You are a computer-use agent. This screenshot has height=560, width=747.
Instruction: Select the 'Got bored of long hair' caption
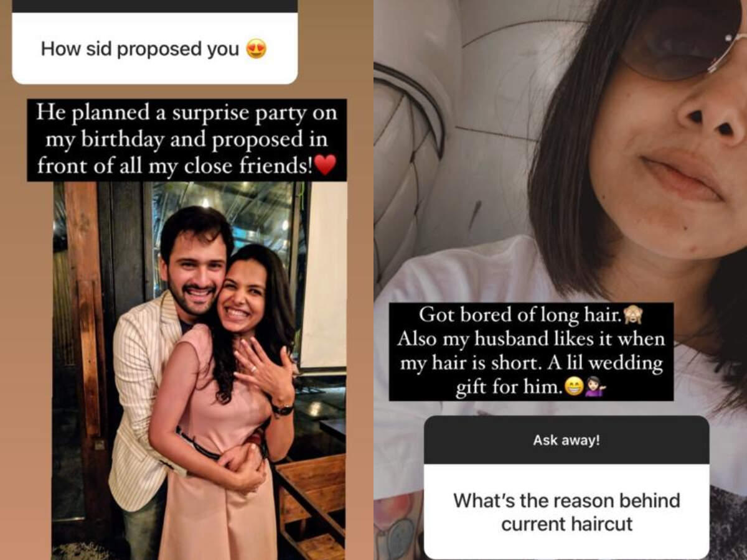click(531, 352)
